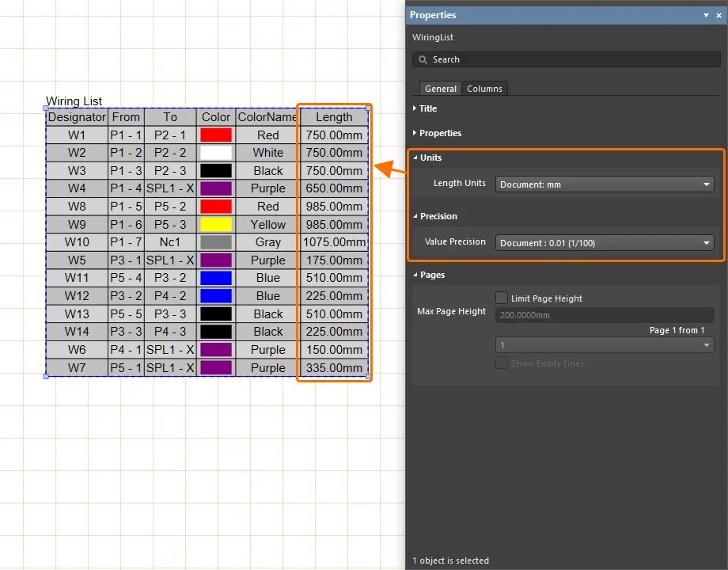Open the Properties panel options arrow

pyautogui.click(x=707, y=15)
